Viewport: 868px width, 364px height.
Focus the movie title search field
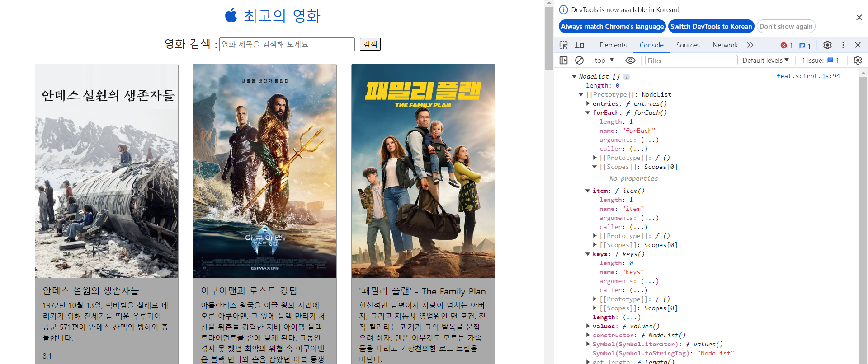[287, 44]
